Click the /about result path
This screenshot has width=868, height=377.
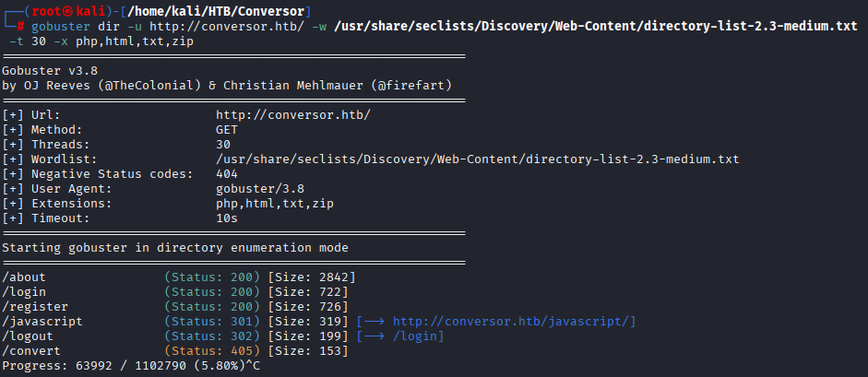24,277
